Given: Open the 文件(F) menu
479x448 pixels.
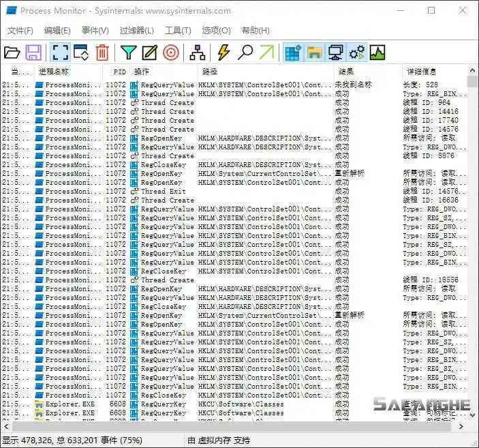Looking at the screenshot, I should [x=20, y=30].
